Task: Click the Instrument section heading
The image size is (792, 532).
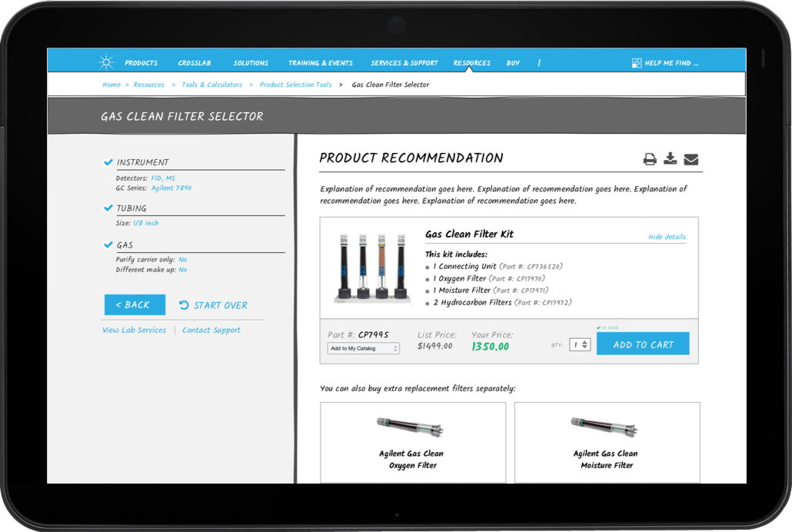Action: tap(142, 162)
